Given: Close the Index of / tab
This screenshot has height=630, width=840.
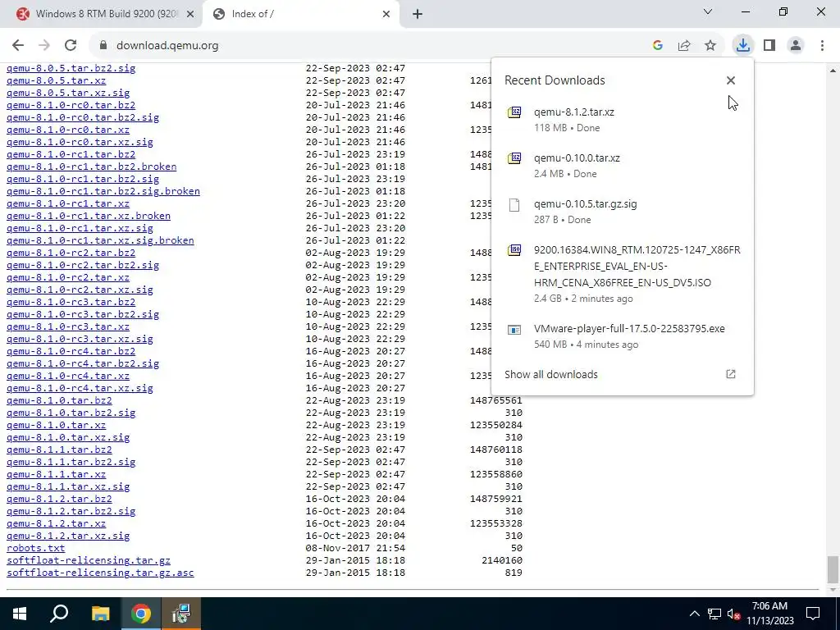Looking at the screenshot, I should click(386, 14).
